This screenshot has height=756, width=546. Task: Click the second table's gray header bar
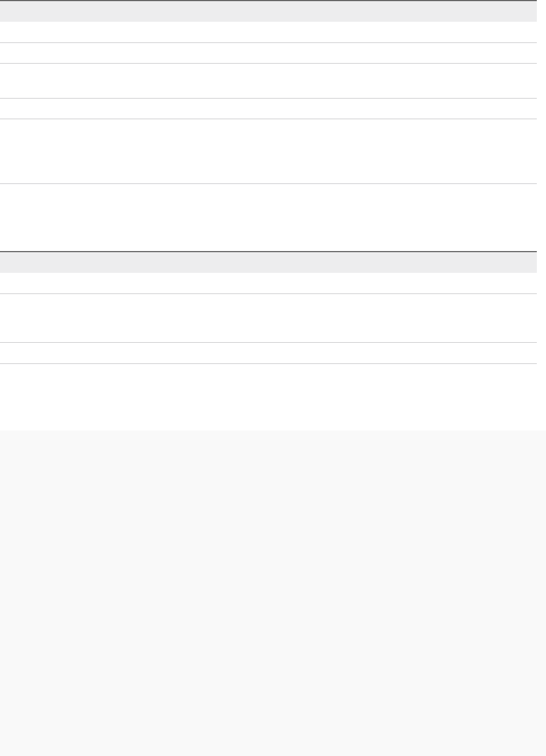click(x=268, y=262)
